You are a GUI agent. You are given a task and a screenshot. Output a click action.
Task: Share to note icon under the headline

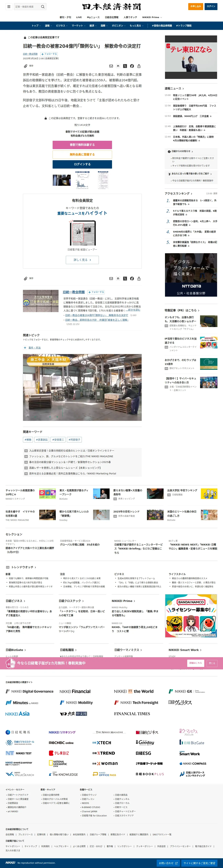click(118, 66)
